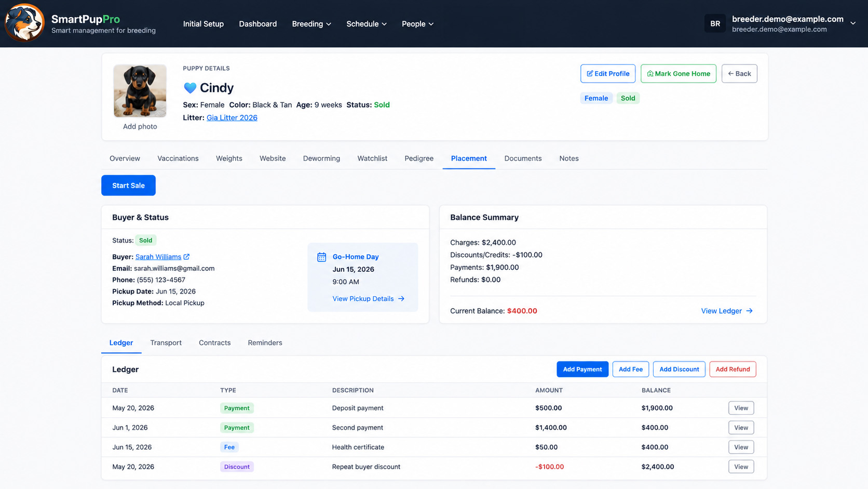Expand the Breeding menu
The width and height of the screenshot is (868, 489).
click(x=311, y=24)
